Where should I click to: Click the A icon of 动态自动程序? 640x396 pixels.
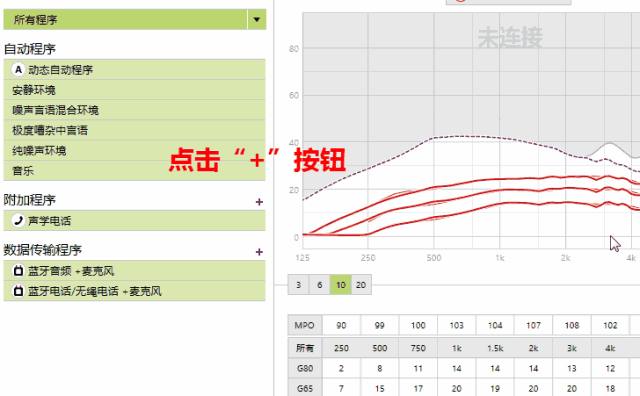18,69
